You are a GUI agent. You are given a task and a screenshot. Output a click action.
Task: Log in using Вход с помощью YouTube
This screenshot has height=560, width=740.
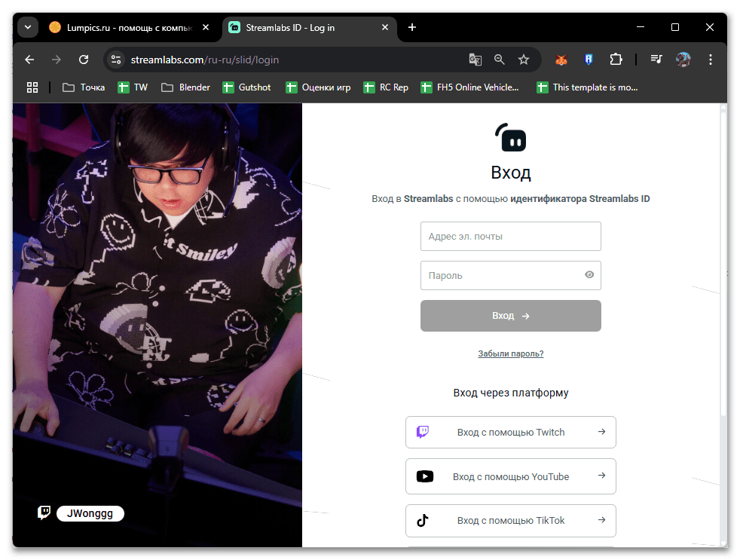click(511, 476)
